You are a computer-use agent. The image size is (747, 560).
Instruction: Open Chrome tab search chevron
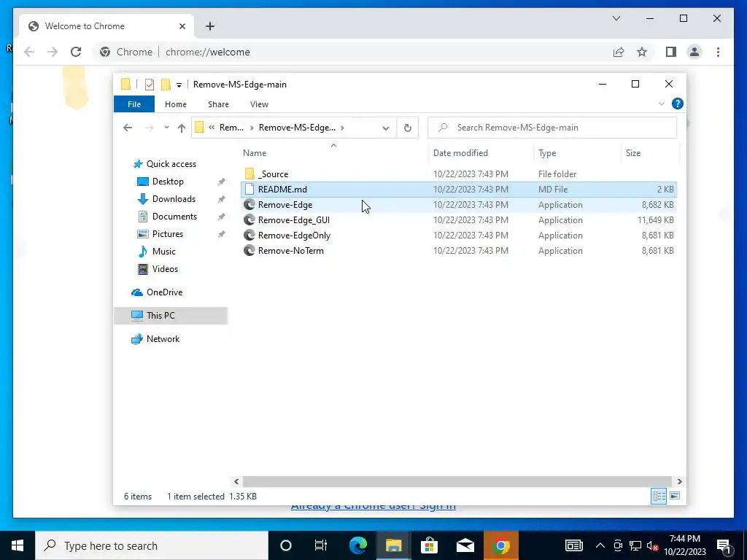(616, 18)
